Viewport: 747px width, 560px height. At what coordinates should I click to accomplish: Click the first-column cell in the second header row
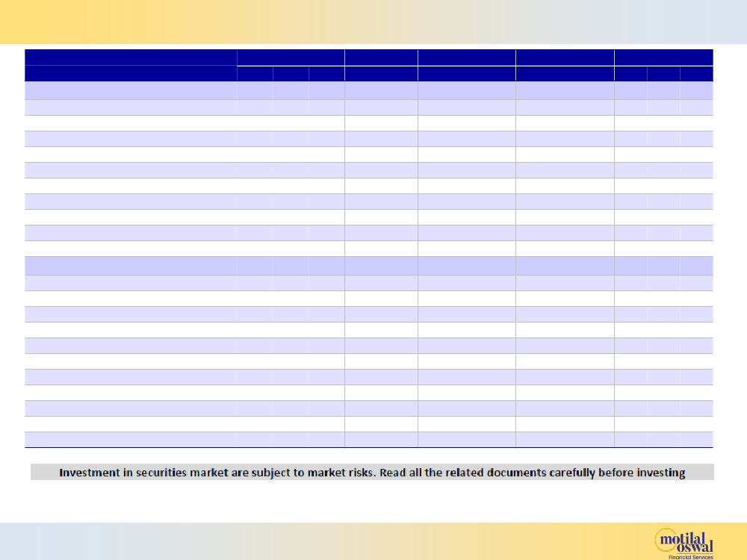(131, 73)
